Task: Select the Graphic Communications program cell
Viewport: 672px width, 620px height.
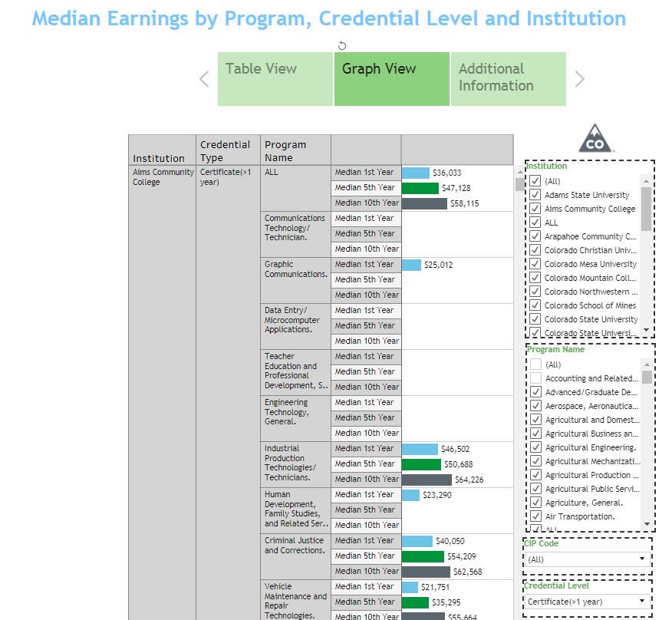Action: (295, 280)
